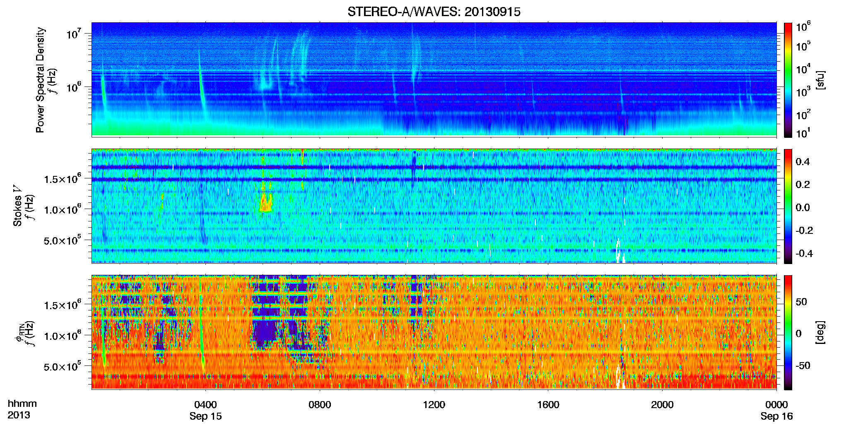Click the 0.2 Stokes color bar label
Image resolution: width=868 pixels, height=447 pixels.
pos(803,185)
